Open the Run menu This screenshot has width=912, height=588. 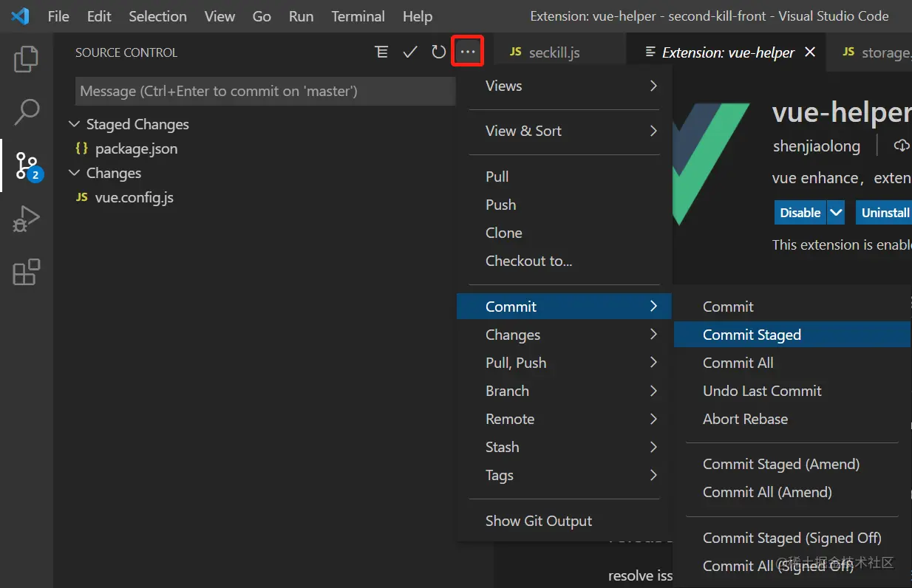tap(301, 16)
